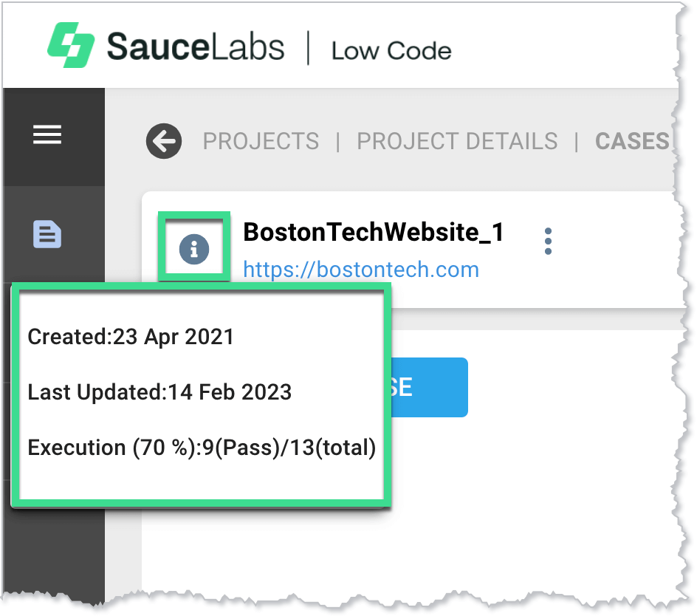Select the blue document icon in the sidebar
697x616 pixels.
[47, 233]
